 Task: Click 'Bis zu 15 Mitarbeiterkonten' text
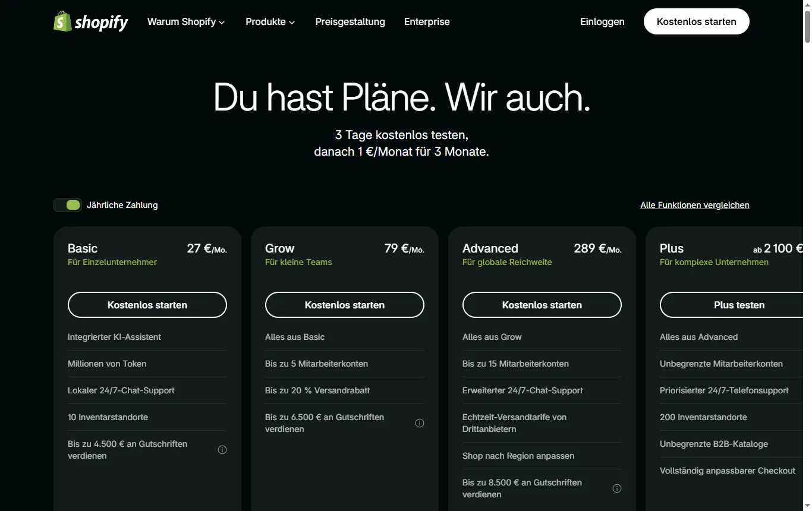516,364
